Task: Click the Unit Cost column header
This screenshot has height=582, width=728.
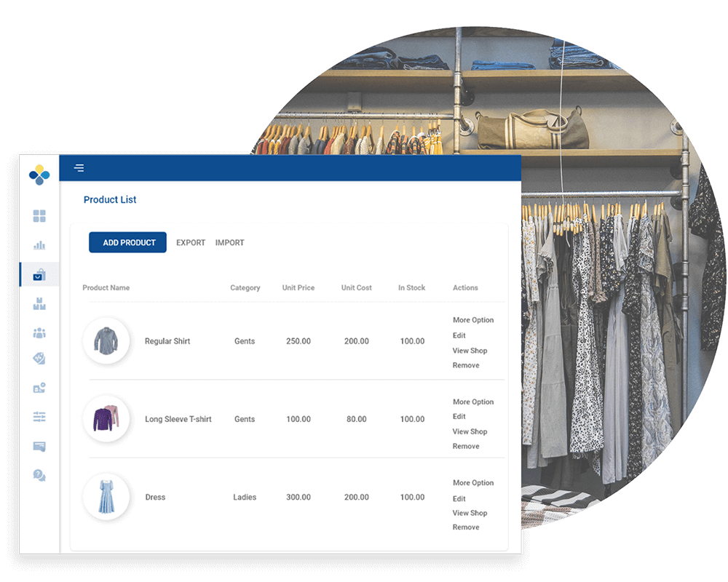Action: [x=357, y=288]
